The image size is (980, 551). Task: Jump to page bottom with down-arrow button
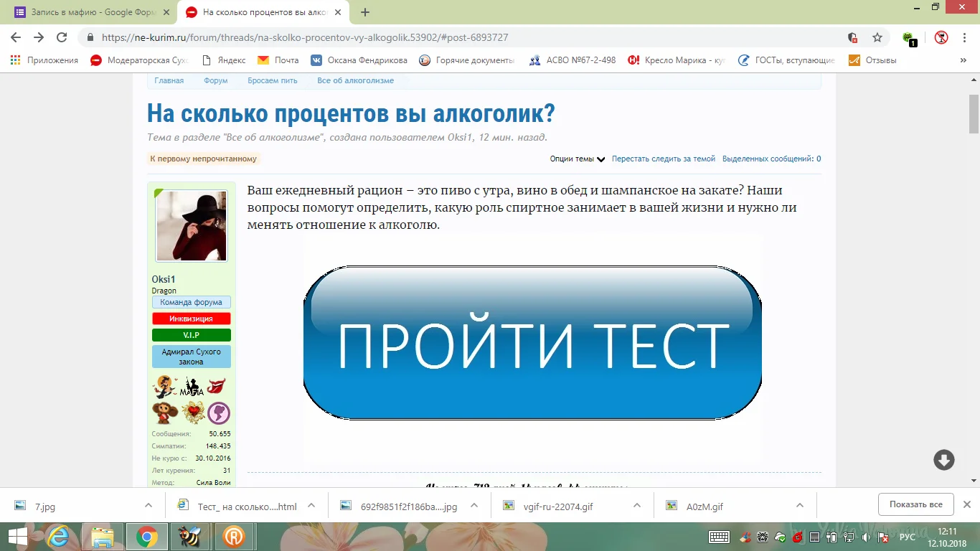tap(943, 460)
